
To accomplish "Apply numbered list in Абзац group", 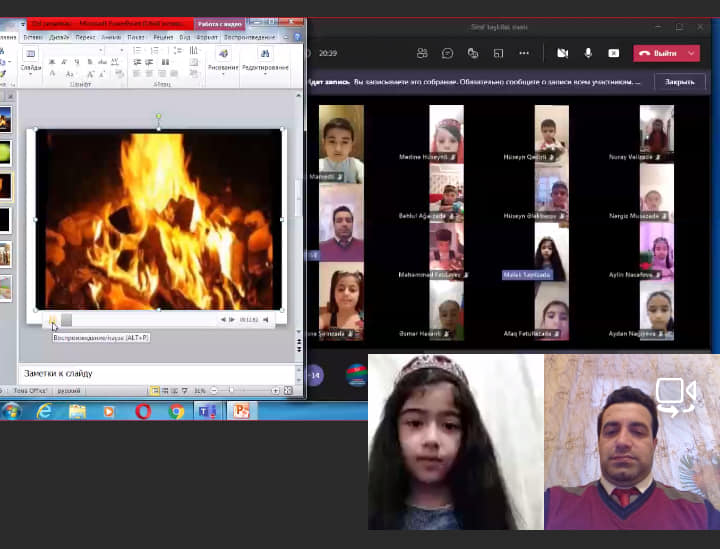I will 155,50.
